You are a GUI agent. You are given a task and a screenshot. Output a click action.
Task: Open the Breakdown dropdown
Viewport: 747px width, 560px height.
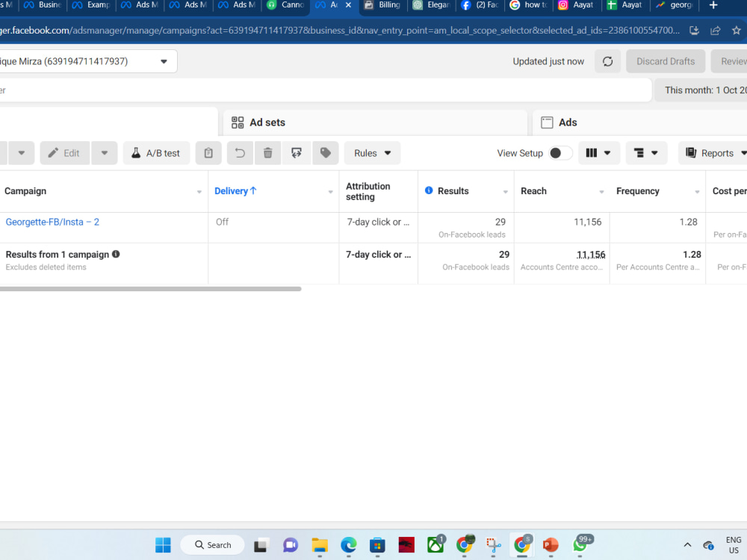point(645,153)
